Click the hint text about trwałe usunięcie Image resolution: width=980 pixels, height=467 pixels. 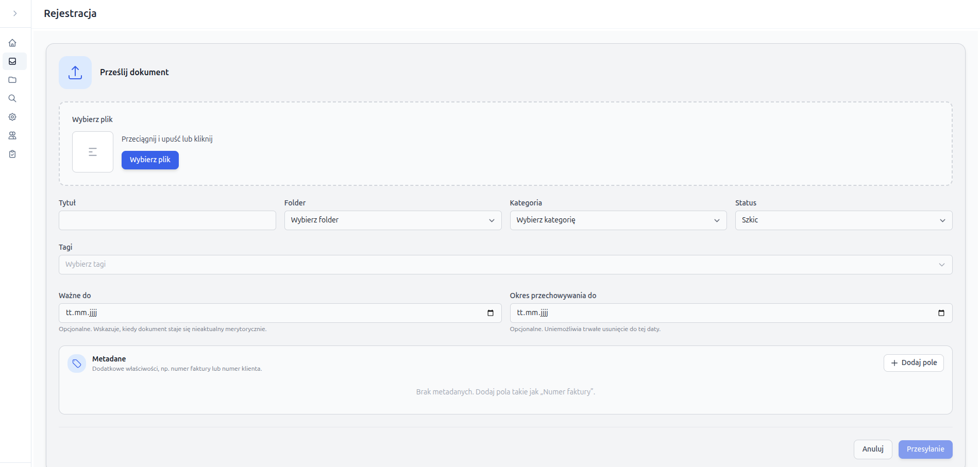[x=585, y=329]
